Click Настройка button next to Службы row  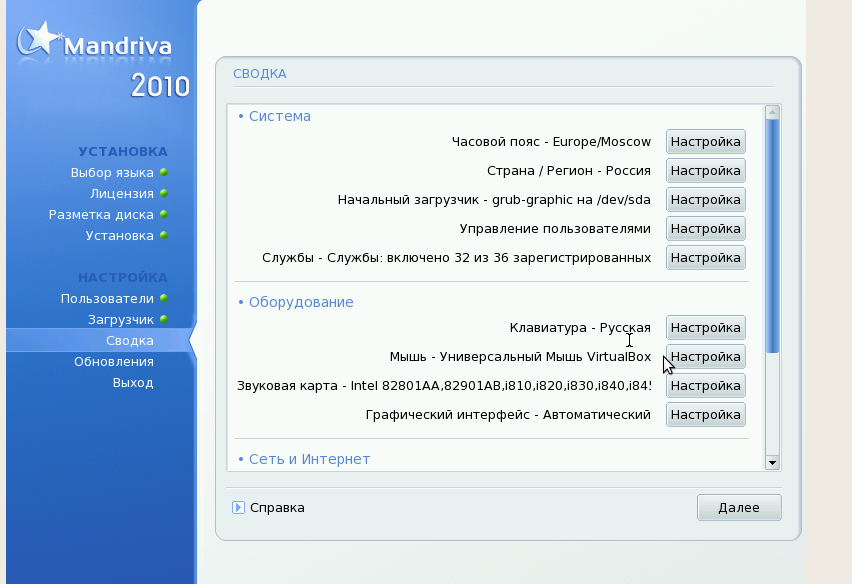(705, 258)
